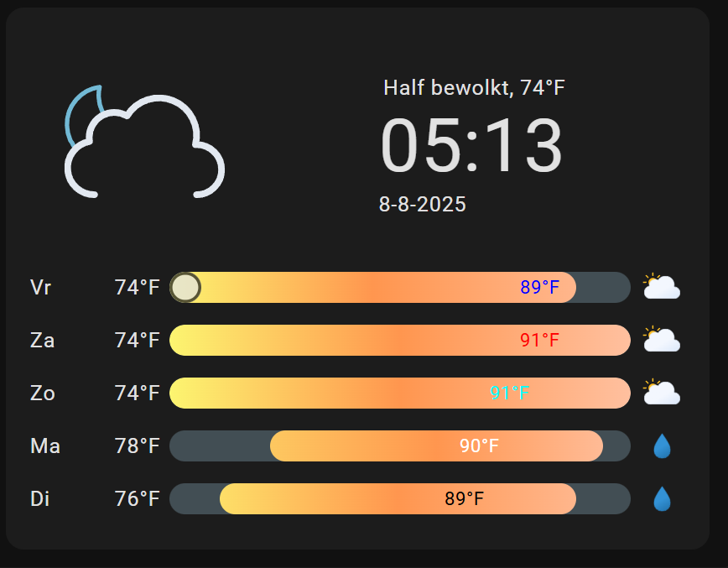Screen dimensions: 728x568
Task: Click the 05:13 clock display
Action: click(472, 146)
